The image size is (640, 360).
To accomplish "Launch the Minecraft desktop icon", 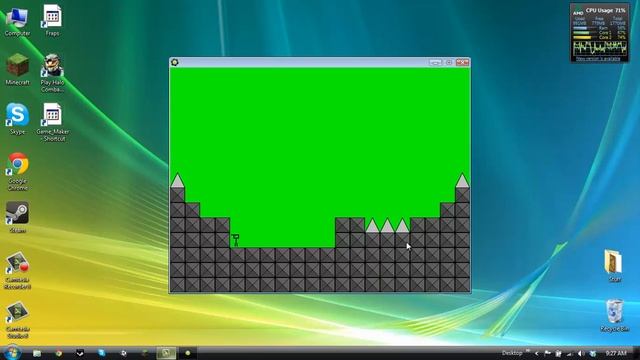I will pyautogui.click(x=17, y=69).
